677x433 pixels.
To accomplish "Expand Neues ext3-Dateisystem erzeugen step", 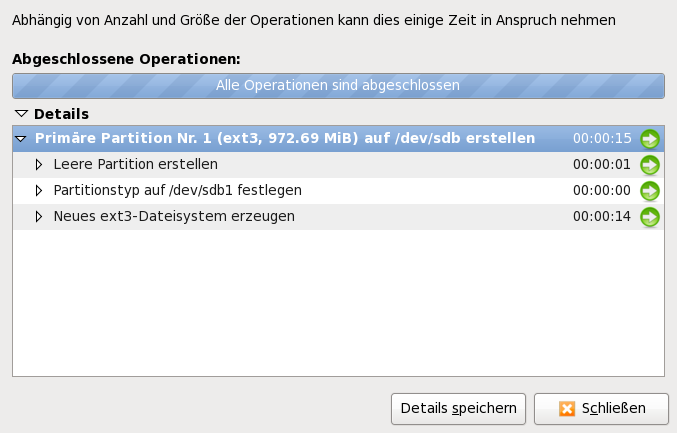I will click(40, 216).
